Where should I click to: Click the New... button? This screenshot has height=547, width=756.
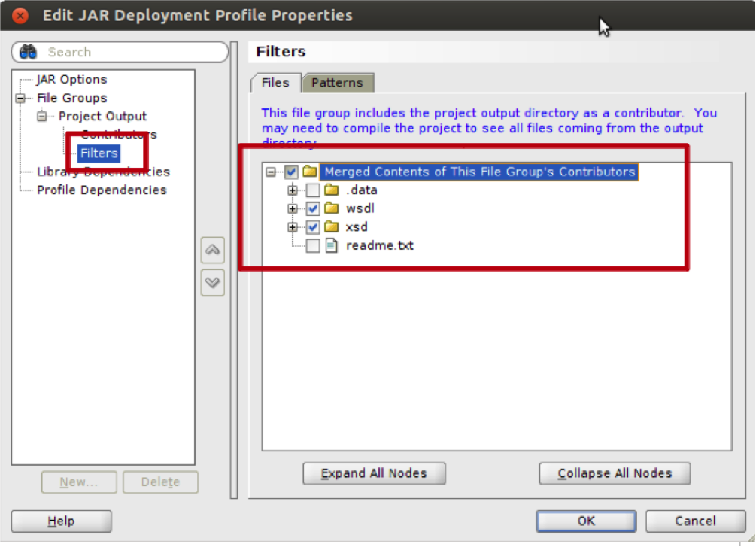click(79, 482)
